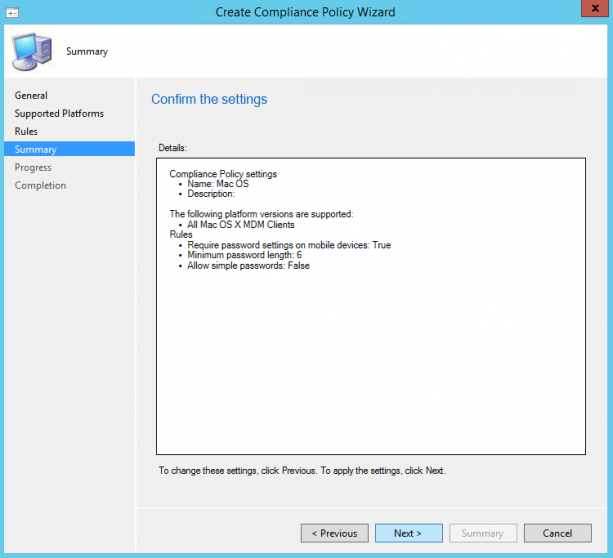Click the 'To change these settings' instruction text
The width and height of the screenshot is (613, 558).
(302, 470)
